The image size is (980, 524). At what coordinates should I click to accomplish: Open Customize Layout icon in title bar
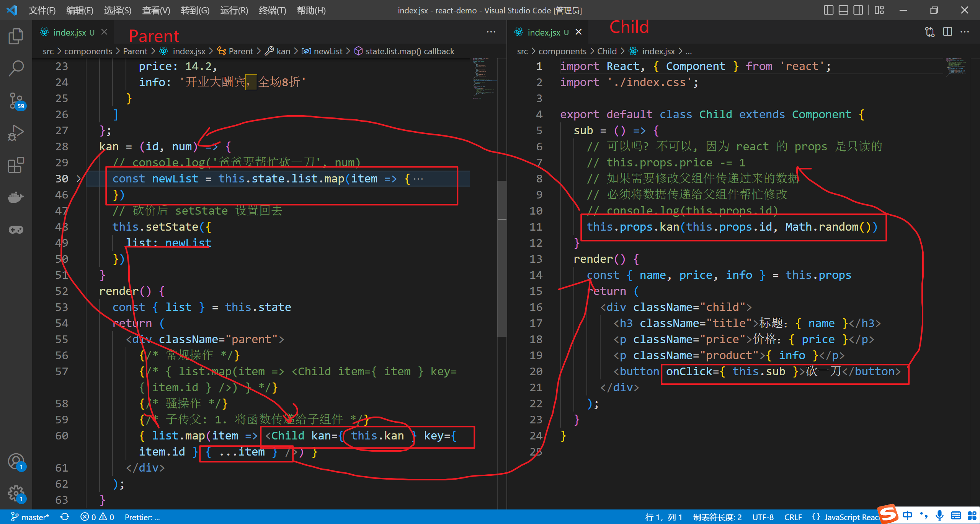coord(879,10)
